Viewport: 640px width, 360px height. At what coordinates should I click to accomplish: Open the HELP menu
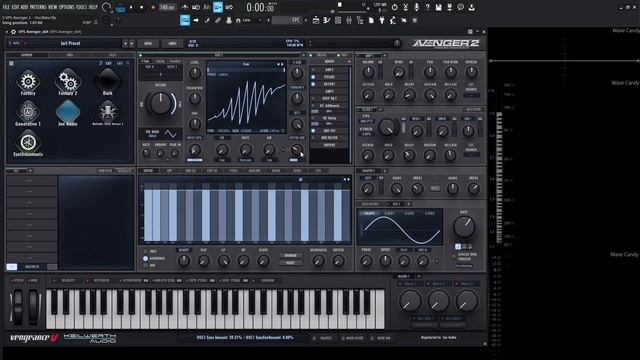point(93,7)
